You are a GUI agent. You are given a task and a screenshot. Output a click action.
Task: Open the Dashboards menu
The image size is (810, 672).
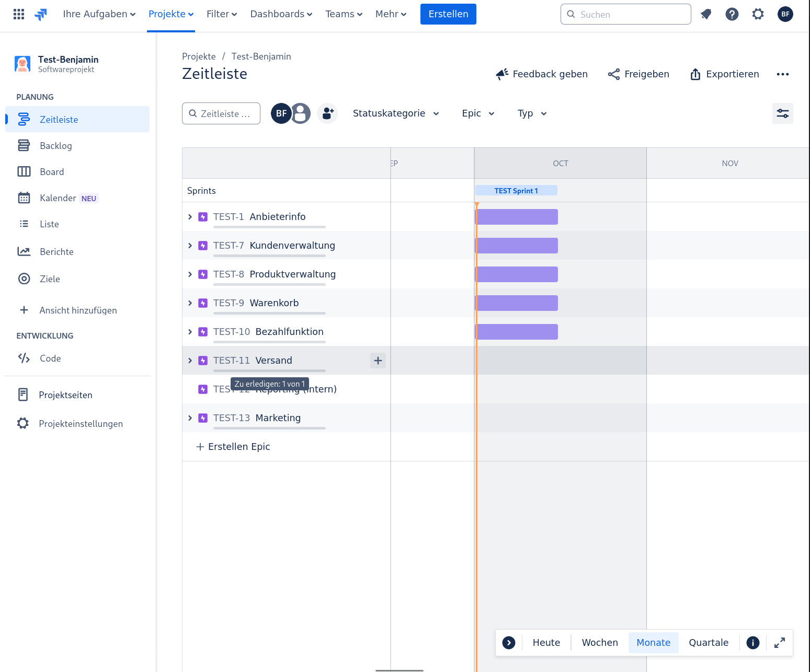[281, 14]
